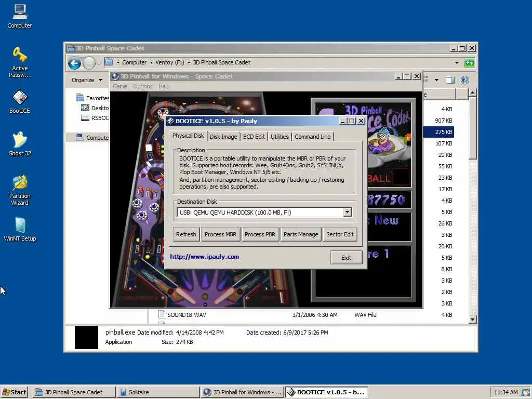Image resolution: width=532 pixels, height=399 pixels.
Task: Click the highlighted 275 KB size cell
Action: [x=438, y=132]
